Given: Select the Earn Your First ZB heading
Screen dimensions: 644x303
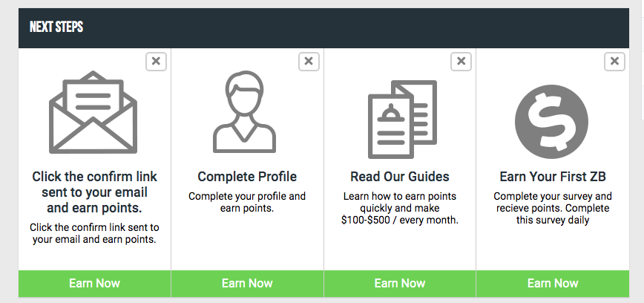Looking at the screenshot, I should point(553,177).
